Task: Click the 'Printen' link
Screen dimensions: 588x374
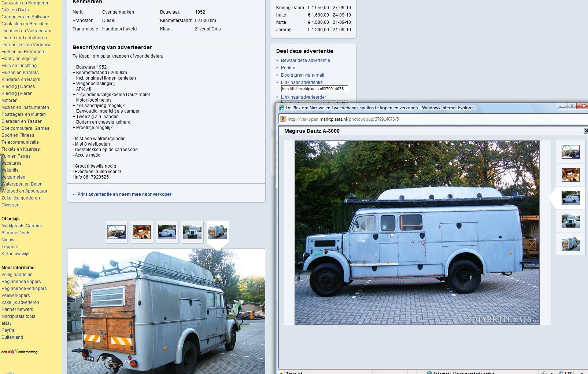Action: (288, 68)
